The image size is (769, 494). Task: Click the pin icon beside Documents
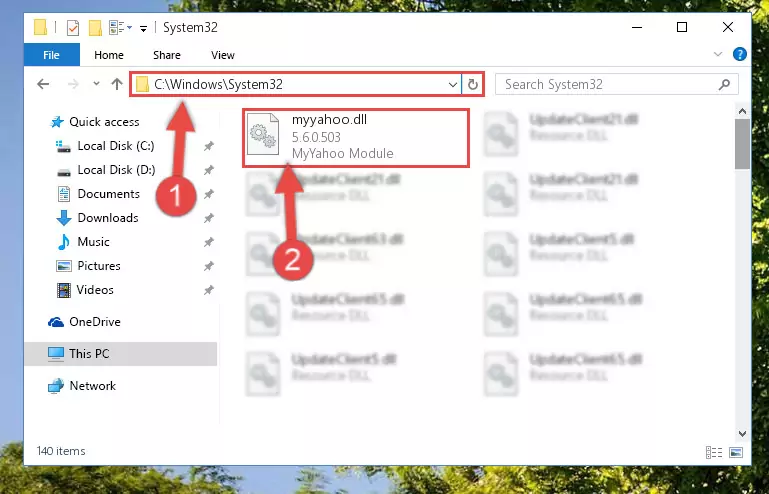(209, 194)
